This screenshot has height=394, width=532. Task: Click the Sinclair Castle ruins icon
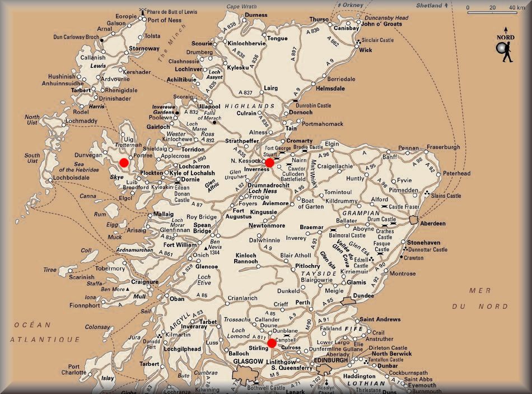tap(358, 41)
